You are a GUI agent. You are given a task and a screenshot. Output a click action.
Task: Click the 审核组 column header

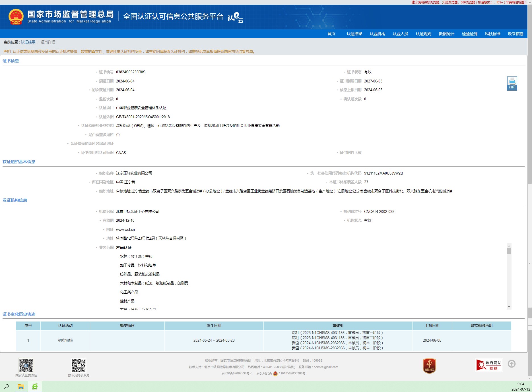point(338,326)
